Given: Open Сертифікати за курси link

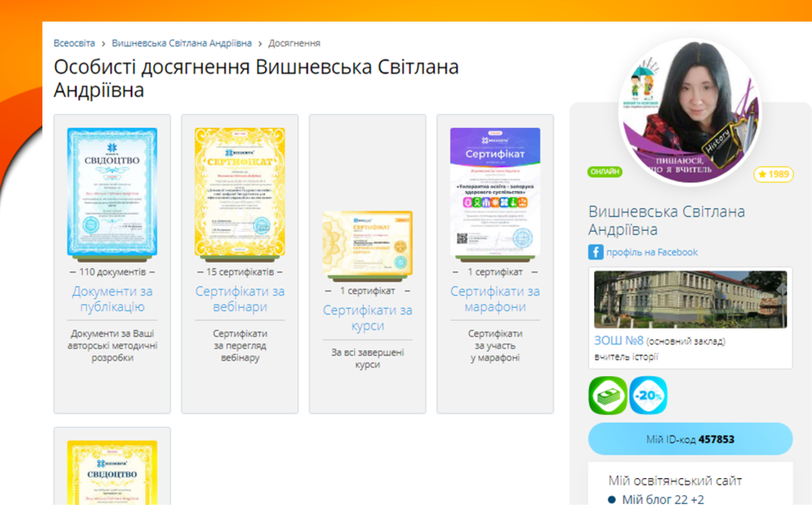Looking at the screenshot, I should [x=368, y=317].
